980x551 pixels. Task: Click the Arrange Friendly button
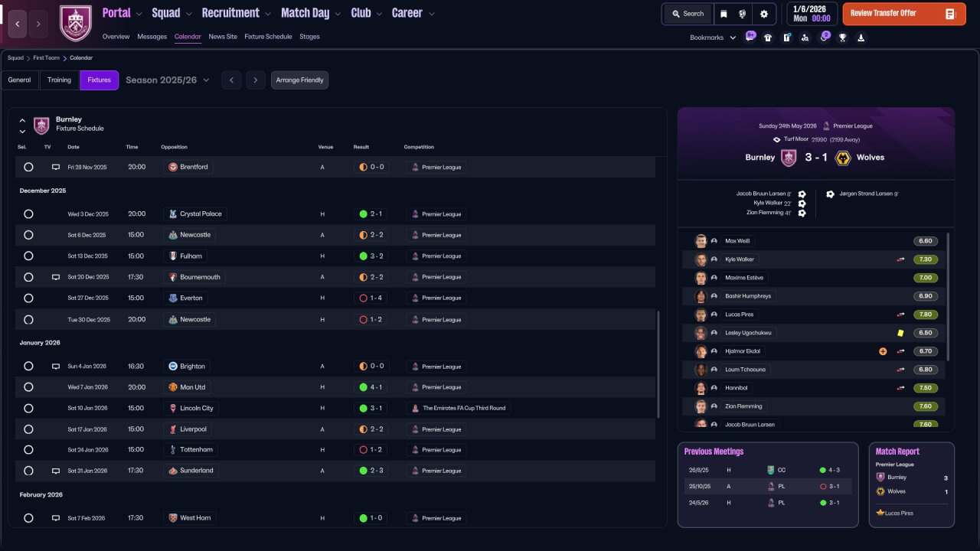tap(299, 80)
